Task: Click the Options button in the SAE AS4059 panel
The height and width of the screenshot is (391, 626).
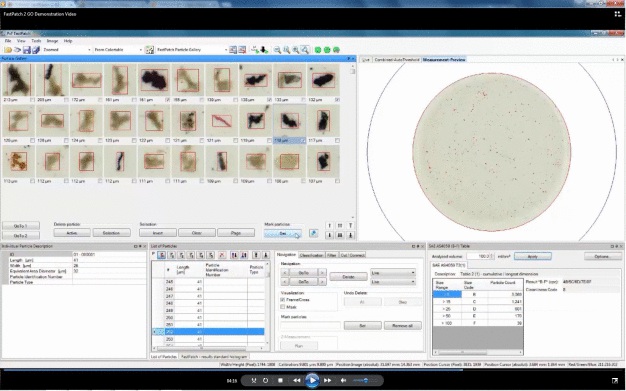Action: coord(602,256)
